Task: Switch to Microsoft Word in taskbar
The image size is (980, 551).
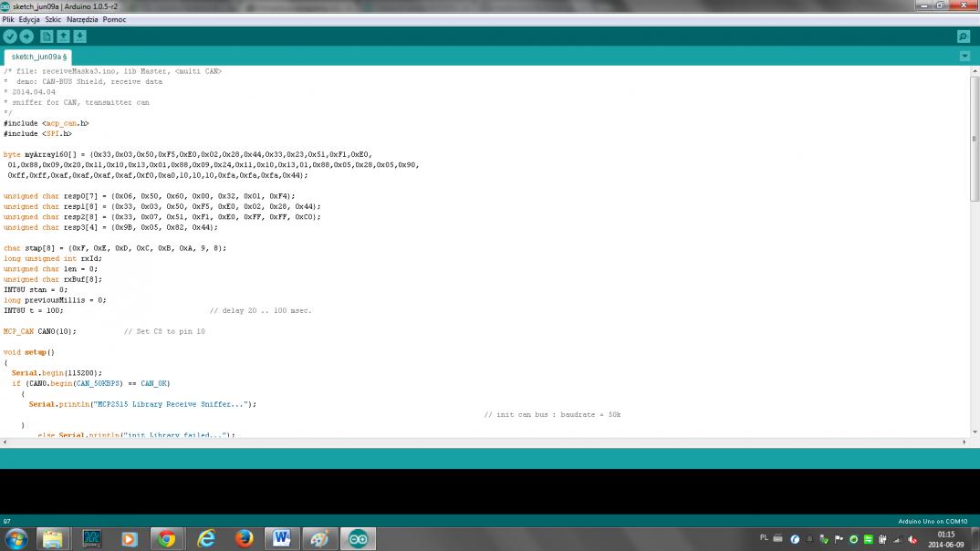Action: tap(281, 538)
